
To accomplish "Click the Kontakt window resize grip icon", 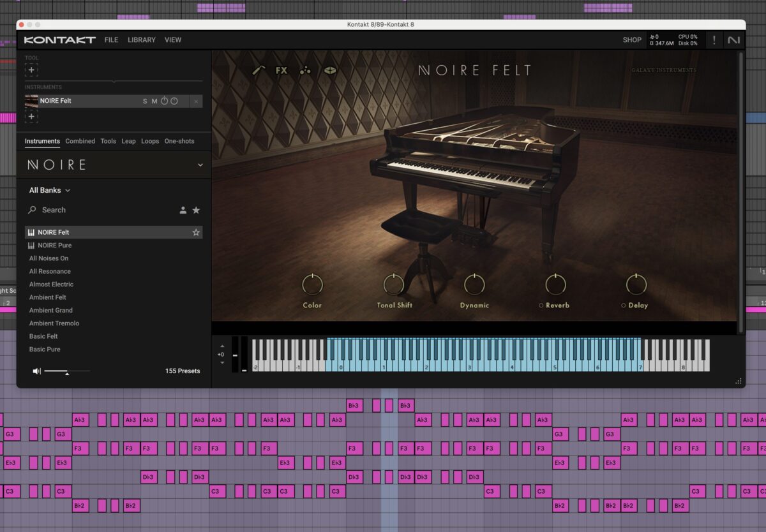I will [739, 381].
